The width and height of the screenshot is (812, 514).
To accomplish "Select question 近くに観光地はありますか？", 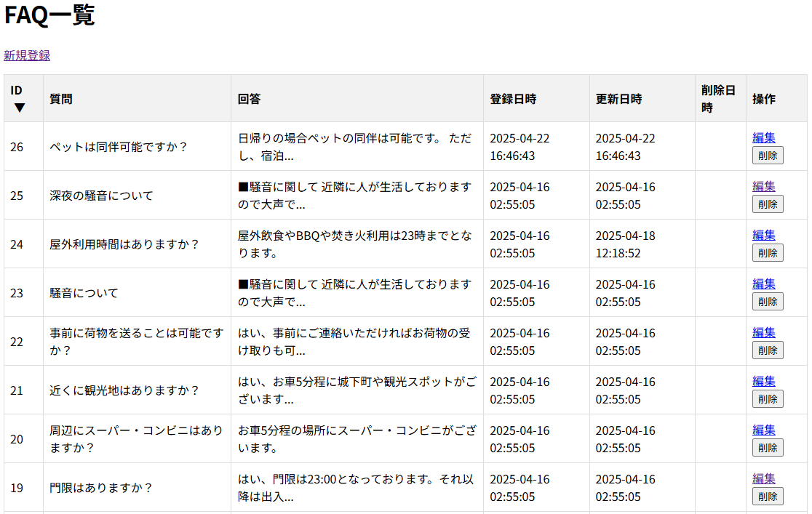I will point(124,390).
